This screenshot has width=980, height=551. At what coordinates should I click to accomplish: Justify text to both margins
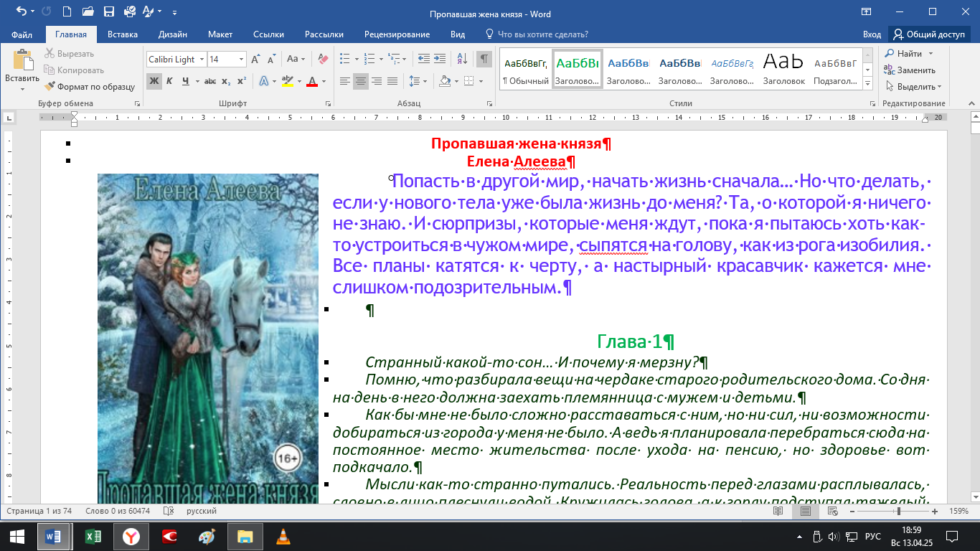tap(392, 81)
